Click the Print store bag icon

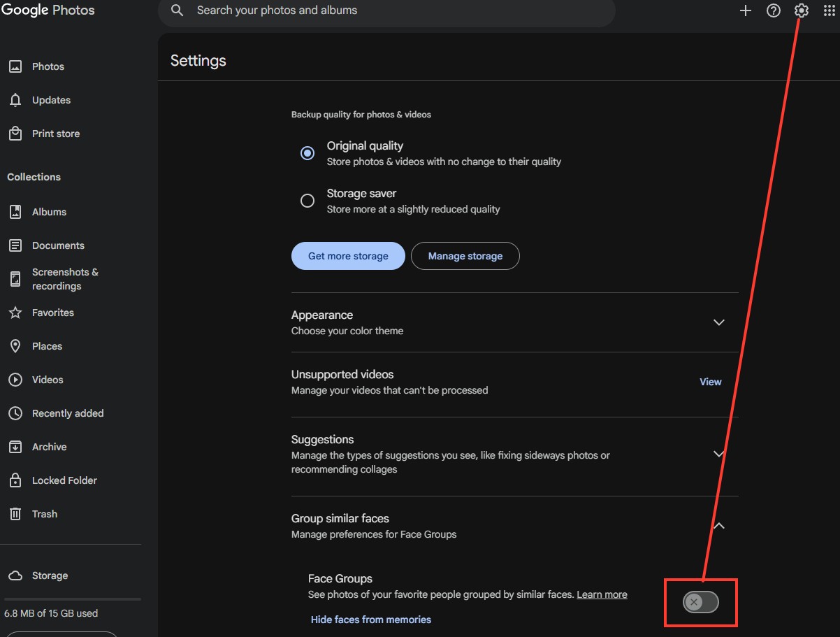point(15,134)
